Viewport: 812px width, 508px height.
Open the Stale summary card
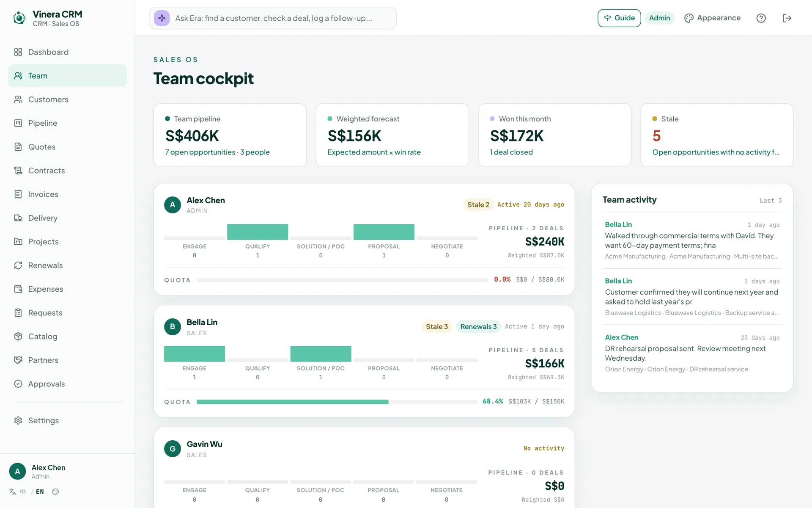(717, 135)
